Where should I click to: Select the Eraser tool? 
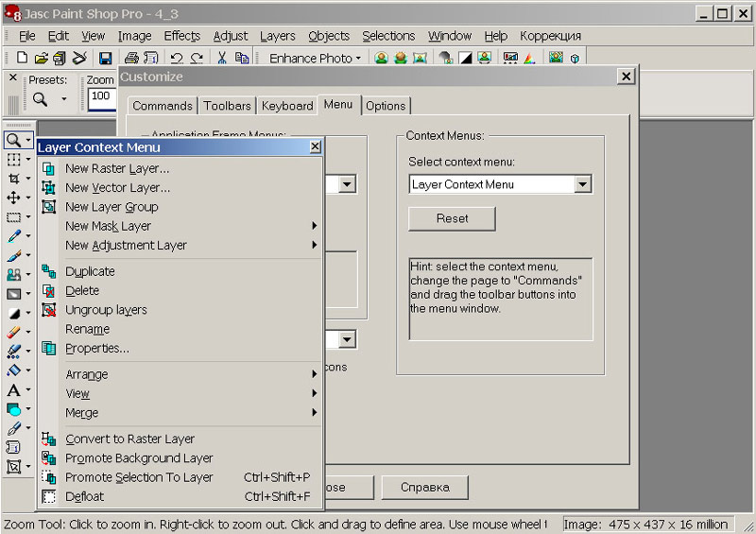13,332
